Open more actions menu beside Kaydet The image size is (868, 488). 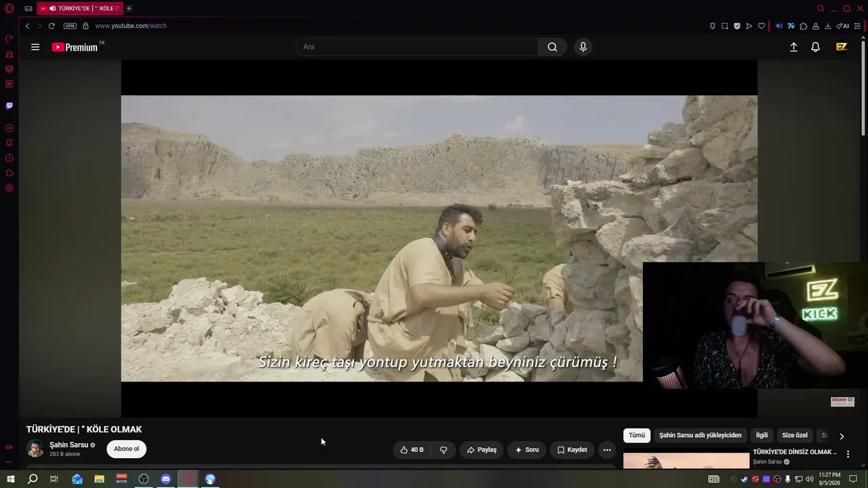(607, 449)
